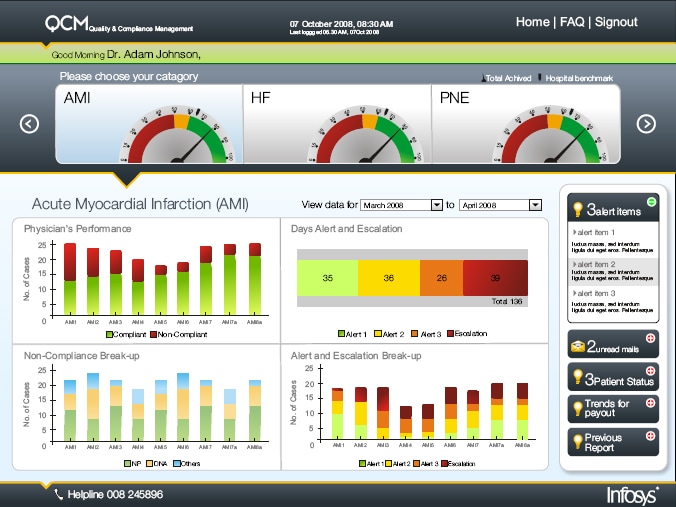Click the Patient Status lightbulb icon
Image resolution: width=676 pixels, height=507 pixels.
[578, 377]
